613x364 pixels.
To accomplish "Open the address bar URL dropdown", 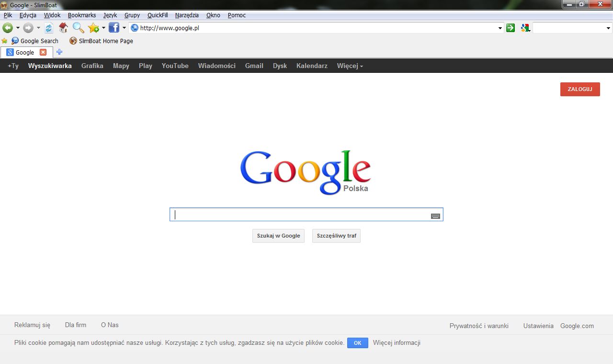I will pos(500,28).
